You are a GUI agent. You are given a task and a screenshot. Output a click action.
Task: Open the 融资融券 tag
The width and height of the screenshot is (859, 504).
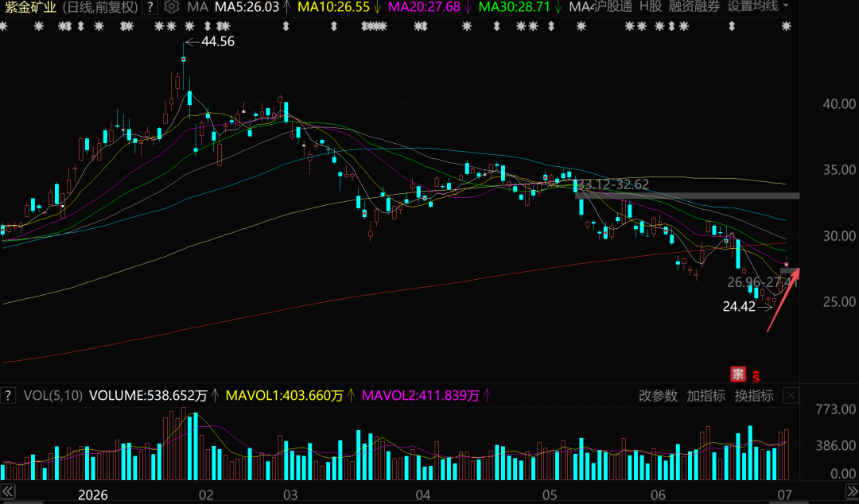coord(694,6)
